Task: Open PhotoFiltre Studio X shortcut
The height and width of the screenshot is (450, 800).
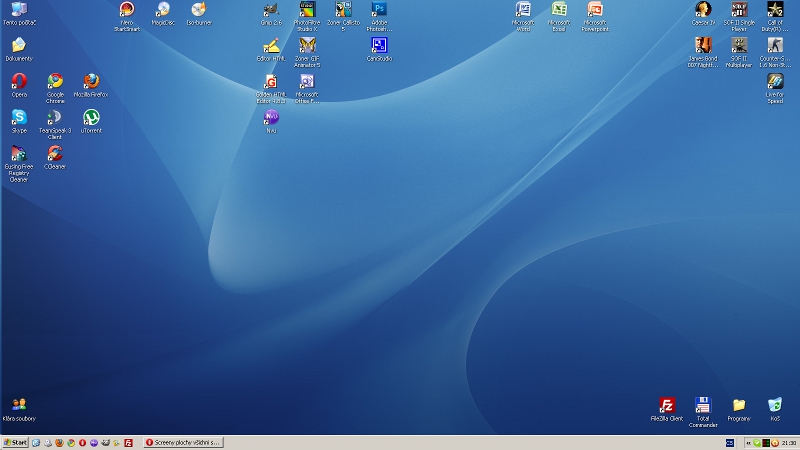Action: point(307,16)
